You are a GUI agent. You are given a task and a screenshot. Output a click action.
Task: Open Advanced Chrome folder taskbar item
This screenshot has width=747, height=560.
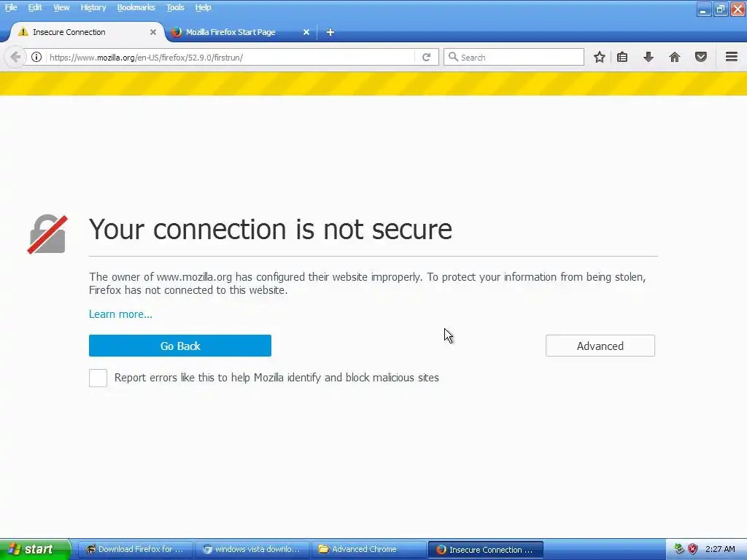pyautogui.click(x=369, y=549)
